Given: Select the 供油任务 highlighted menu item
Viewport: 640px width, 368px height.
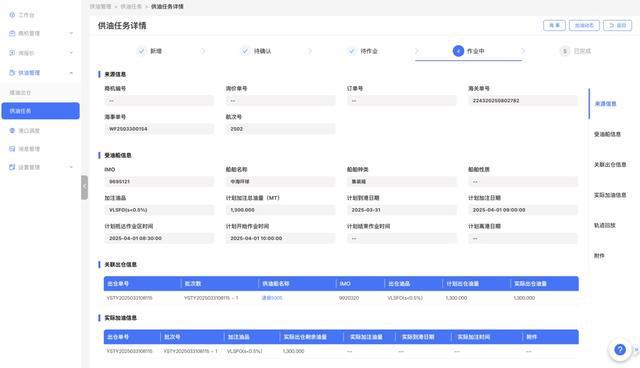Looking at the screenshot, I should pyautogui.click(x=40, y=111).
